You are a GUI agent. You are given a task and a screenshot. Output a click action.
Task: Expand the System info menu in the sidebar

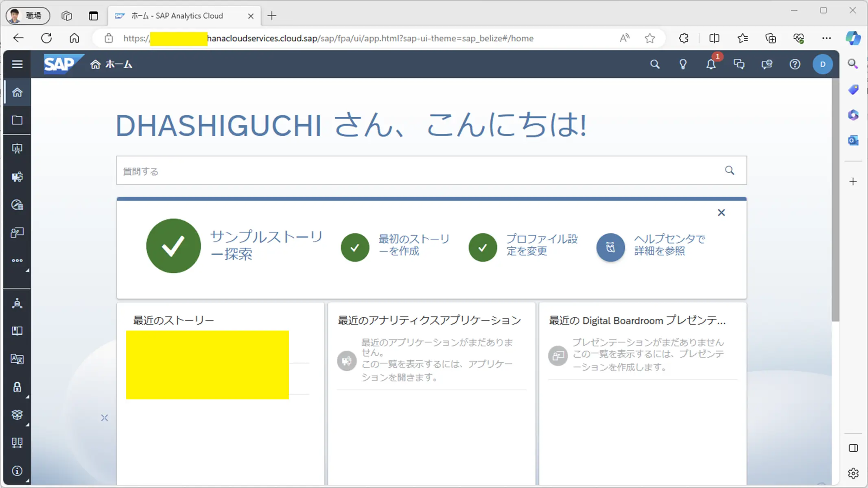pyautogui.click(x=17, y=471)
